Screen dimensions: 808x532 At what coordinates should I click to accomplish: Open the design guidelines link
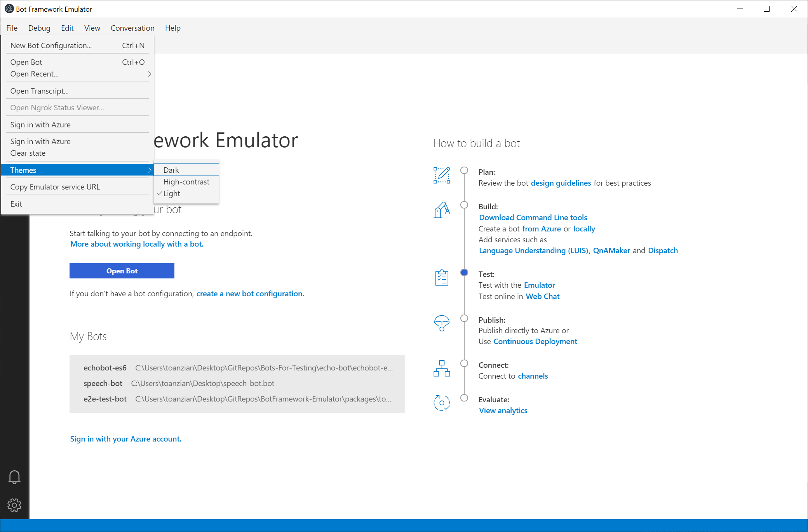[x=561, y=183]
